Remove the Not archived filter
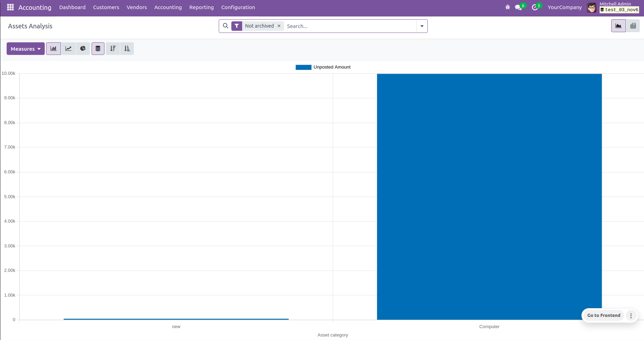The height and width of the screenshot is (340, 644). tap(279, 26)
